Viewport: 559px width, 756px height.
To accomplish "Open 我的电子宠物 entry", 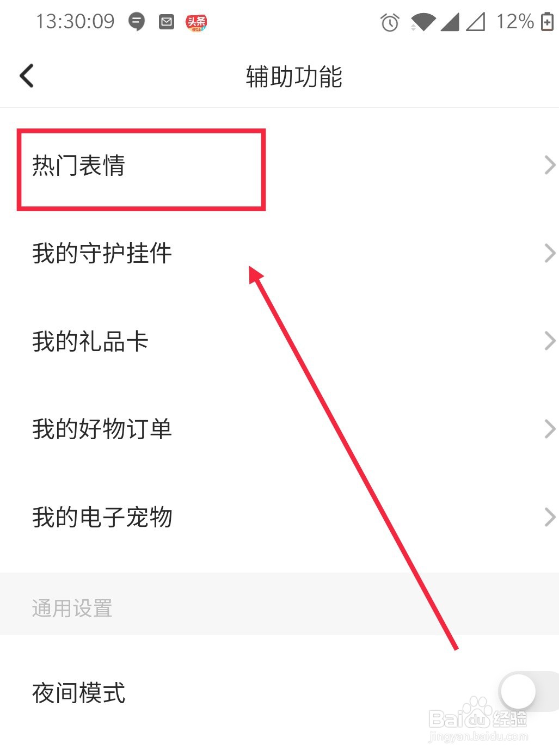I will [x=279, y=517].
